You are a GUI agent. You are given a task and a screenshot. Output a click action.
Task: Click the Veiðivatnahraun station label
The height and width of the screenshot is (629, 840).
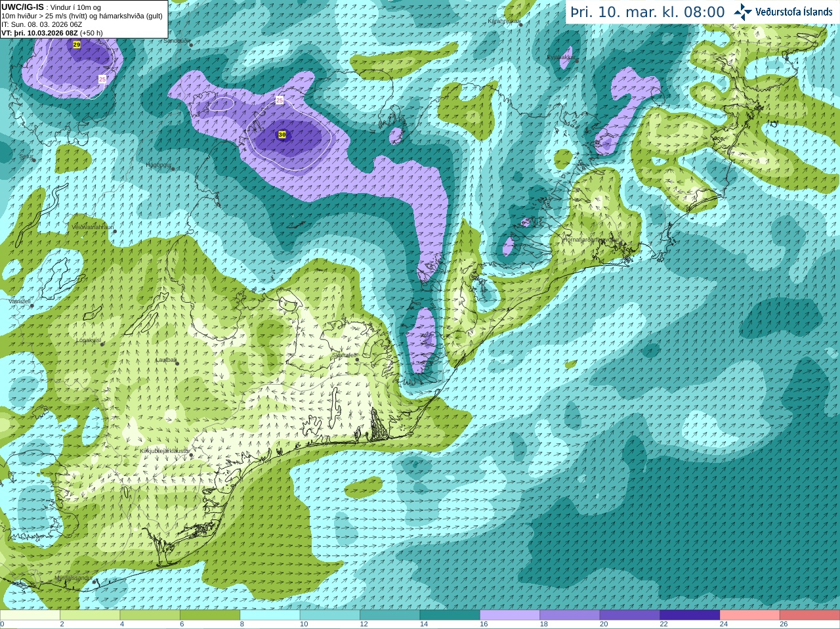(93, 227)
